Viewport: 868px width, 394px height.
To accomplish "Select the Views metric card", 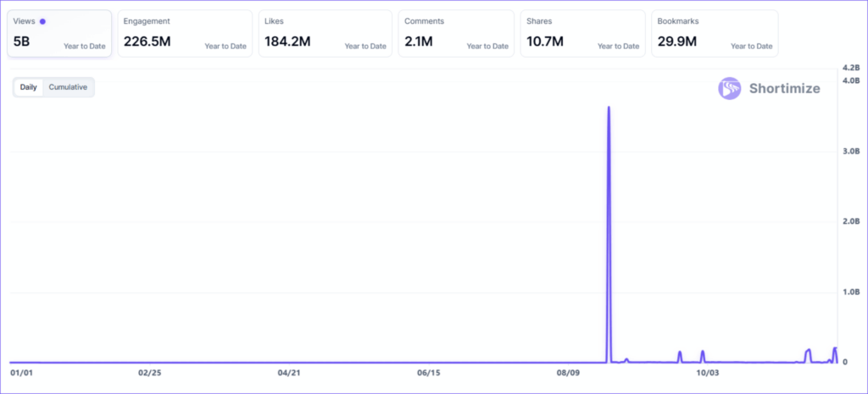I will point(59,34).
